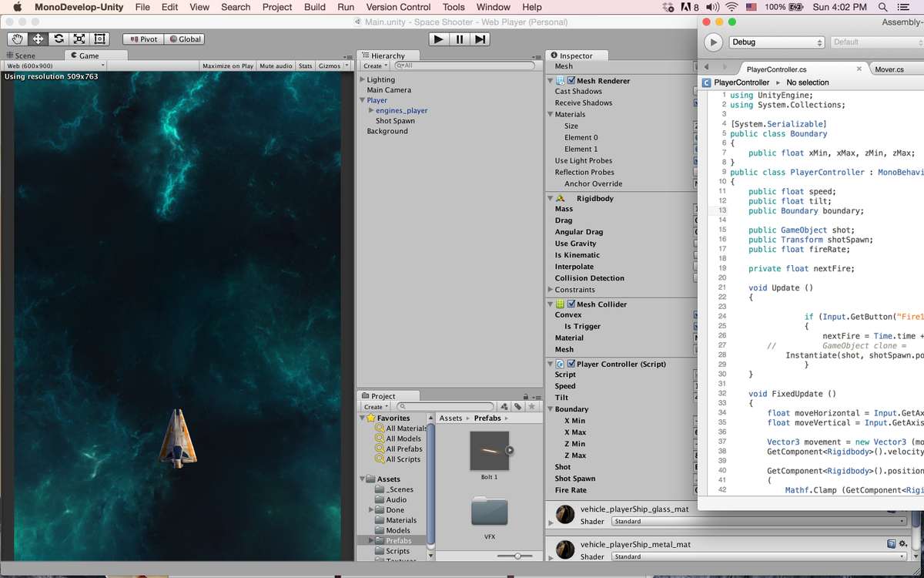Open the Wi-Fi status menu
The height and width of the screenshot is (578, 924).
[731, 7]
